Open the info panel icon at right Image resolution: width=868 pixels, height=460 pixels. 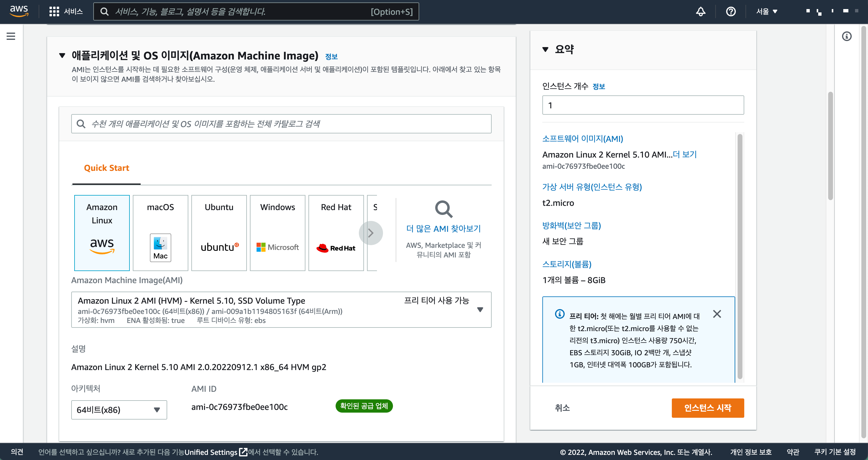[x=847, y=36]
